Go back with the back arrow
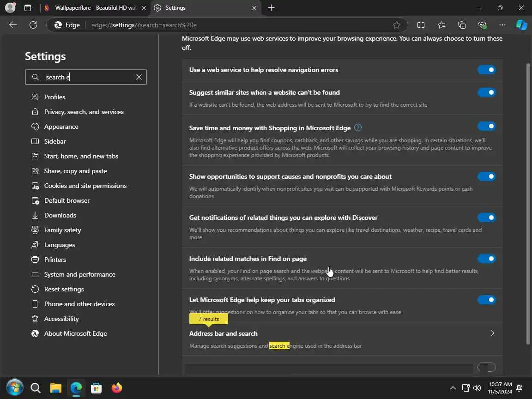 tap(13, 25)
